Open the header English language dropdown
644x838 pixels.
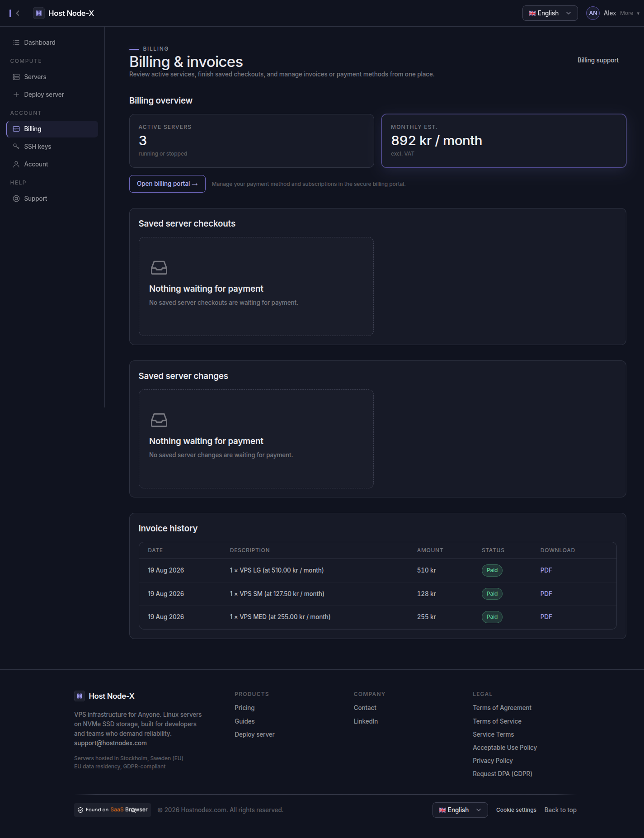point(550,13)
